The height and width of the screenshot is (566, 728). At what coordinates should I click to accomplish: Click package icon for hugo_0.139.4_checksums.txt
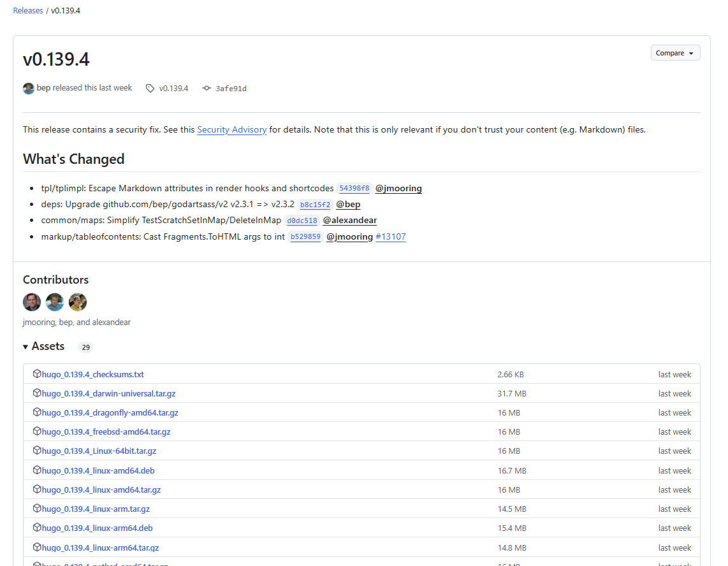[x=37, y=374]
